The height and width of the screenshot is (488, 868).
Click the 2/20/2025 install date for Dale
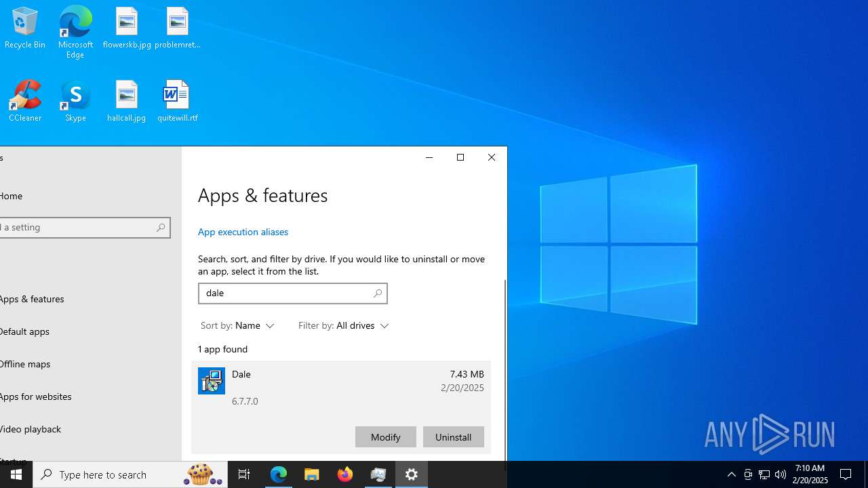(462, 388)
